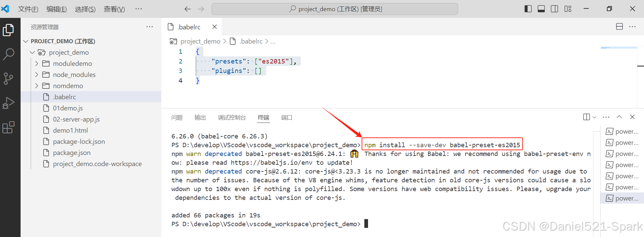Open package.json file
This screenshot has width=644, height=237.
pyautogui.click(x=91, y=153)
